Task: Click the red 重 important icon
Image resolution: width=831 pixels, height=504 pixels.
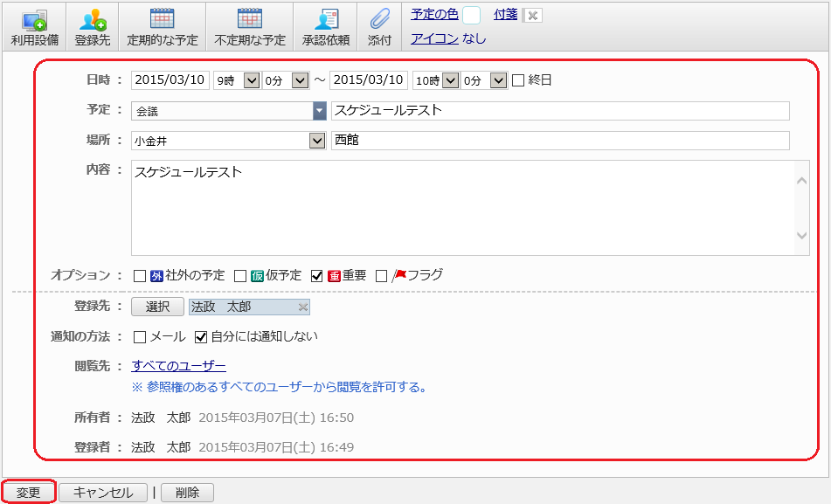Action: point(334,276)
